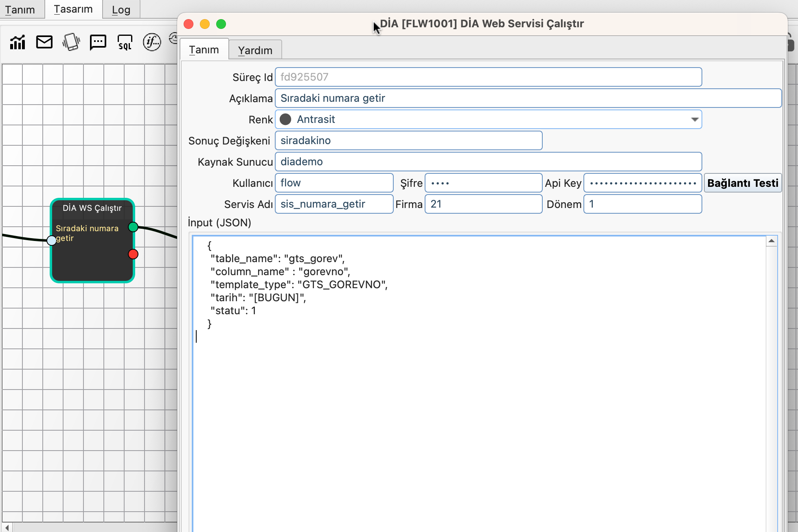The image size is (798, 532).
Task: Select the SQL query node icon
Action: 125,42
